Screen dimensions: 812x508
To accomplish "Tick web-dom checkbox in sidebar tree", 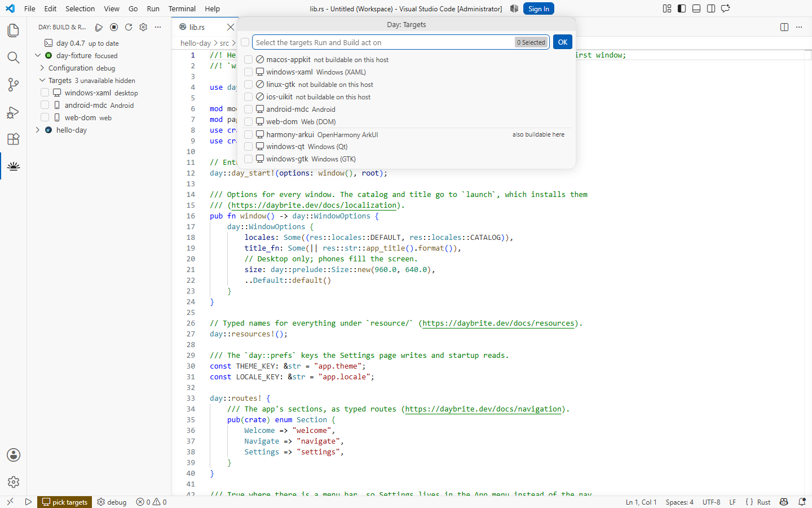I will click(45, 117).
